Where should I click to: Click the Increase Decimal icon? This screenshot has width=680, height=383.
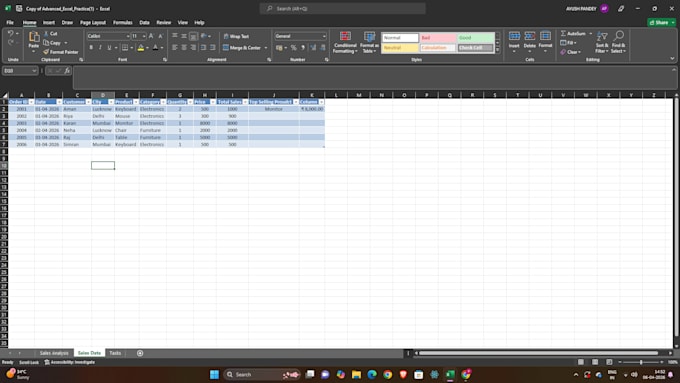pyautogui.click(x=313, y=47)
